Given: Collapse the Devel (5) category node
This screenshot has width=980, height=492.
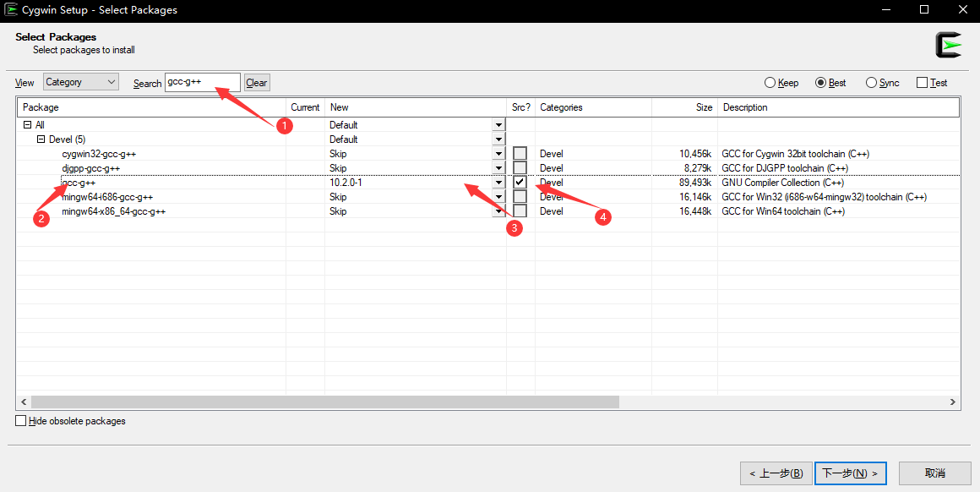Looking at the screenshot, I should (x=41, y=139).
